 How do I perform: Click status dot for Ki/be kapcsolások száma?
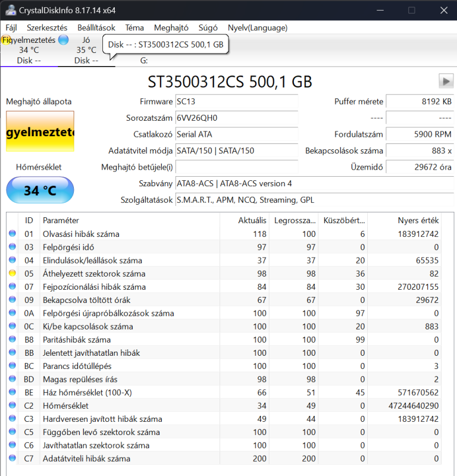point(12,326)
